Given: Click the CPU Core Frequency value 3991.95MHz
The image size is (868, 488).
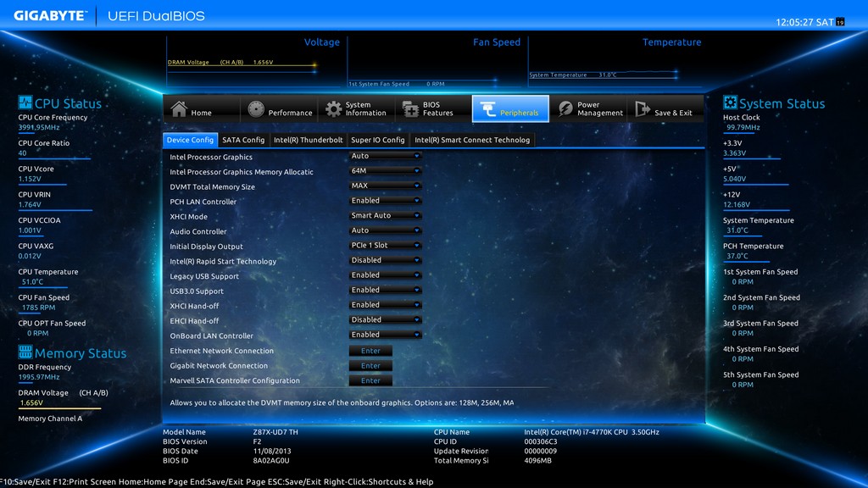Looking at the screenshot, I should click(x=39, y=128).
